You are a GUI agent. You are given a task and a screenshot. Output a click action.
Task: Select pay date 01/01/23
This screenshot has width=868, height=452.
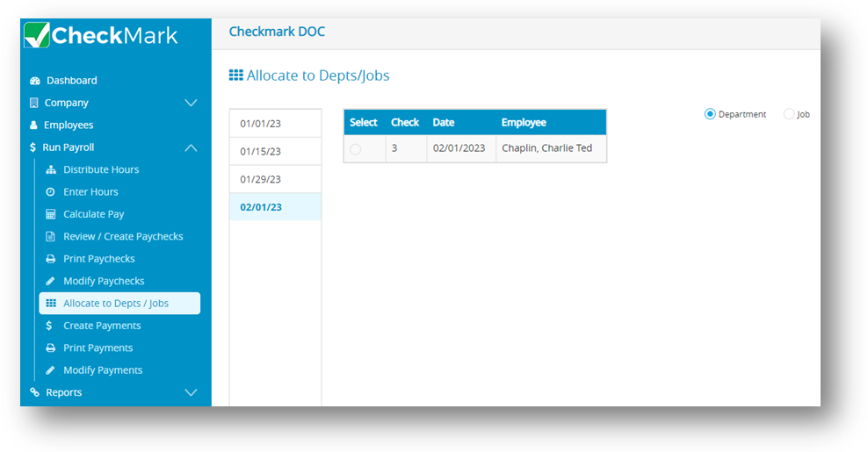tap(275, 124)
